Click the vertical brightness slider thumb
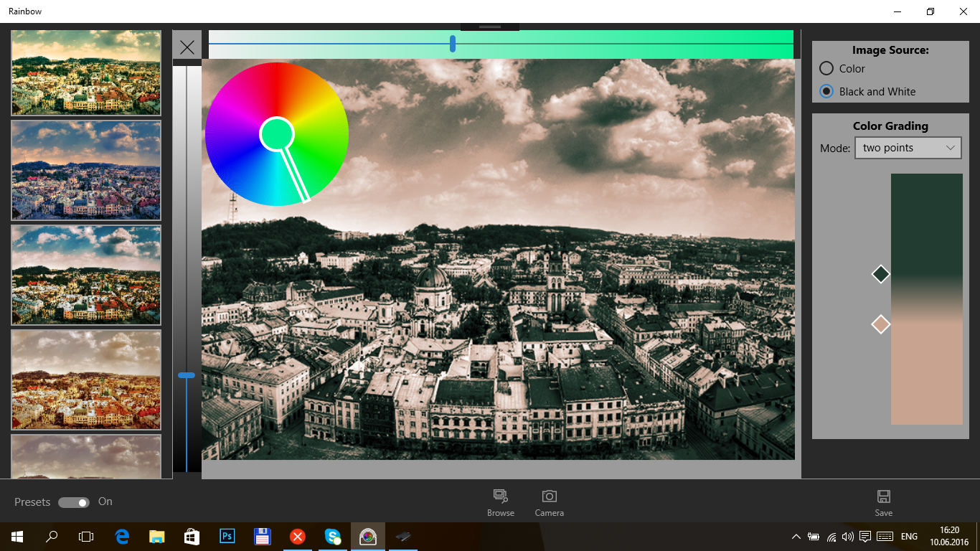Screen dimensions: 980x551 click(187, 375)
